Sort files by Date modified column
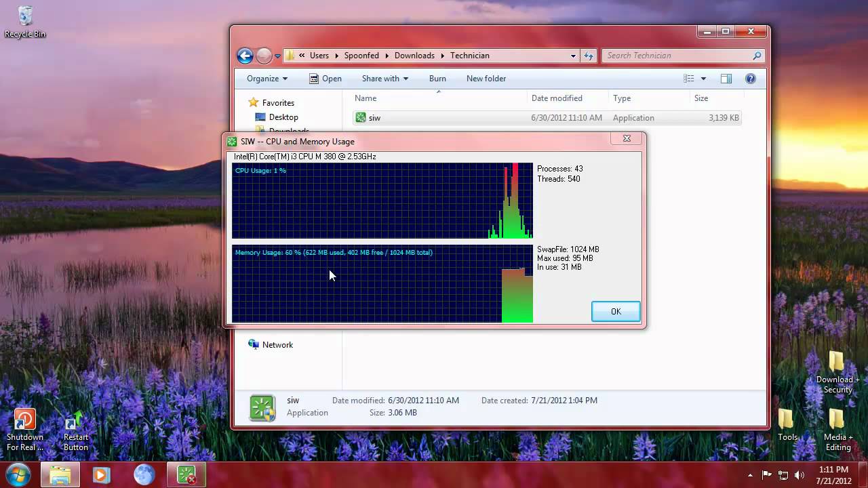This screenshot has height=488, width=868. (x=568, y=98)
